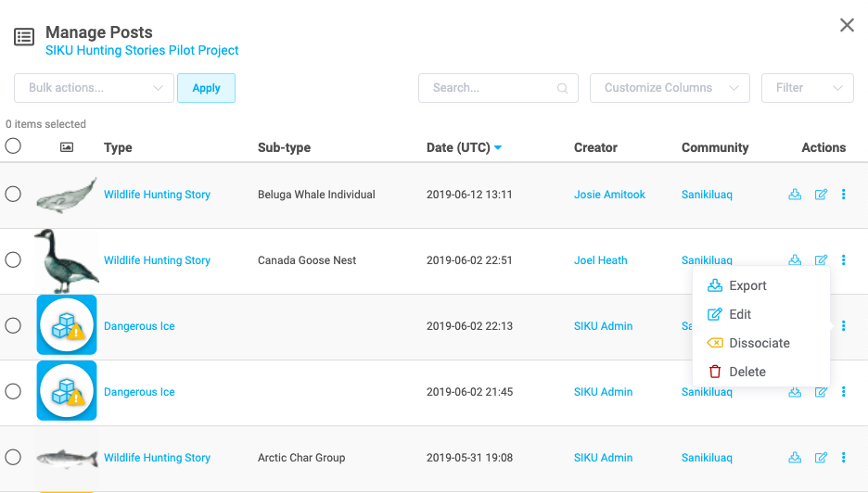Choose Delete from the context menu
Screen dimensions: 868x493
pyautogui.click(x=747, y=372)
